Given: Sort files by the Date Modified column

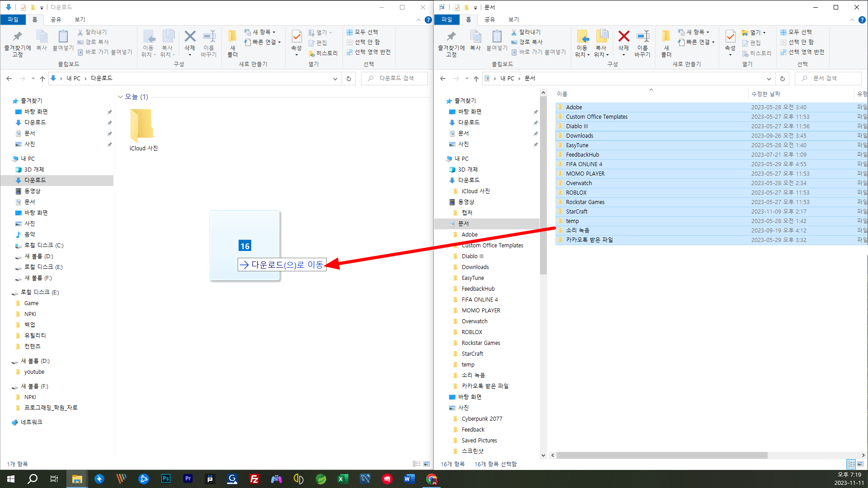Looking at the screenshot, I should click(x=765, y=94).
